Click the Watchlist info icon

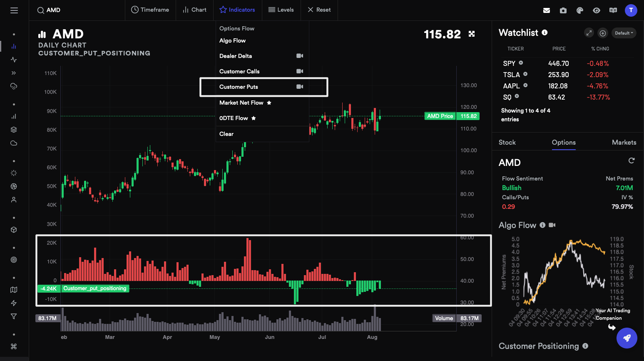click(545, 33)
